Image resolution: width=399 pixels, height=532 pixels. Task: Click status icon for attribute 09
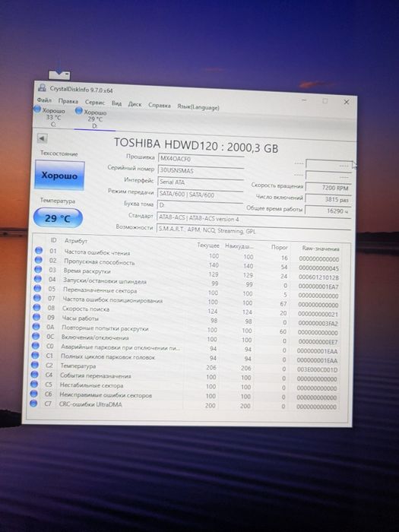tap(36, 317)
